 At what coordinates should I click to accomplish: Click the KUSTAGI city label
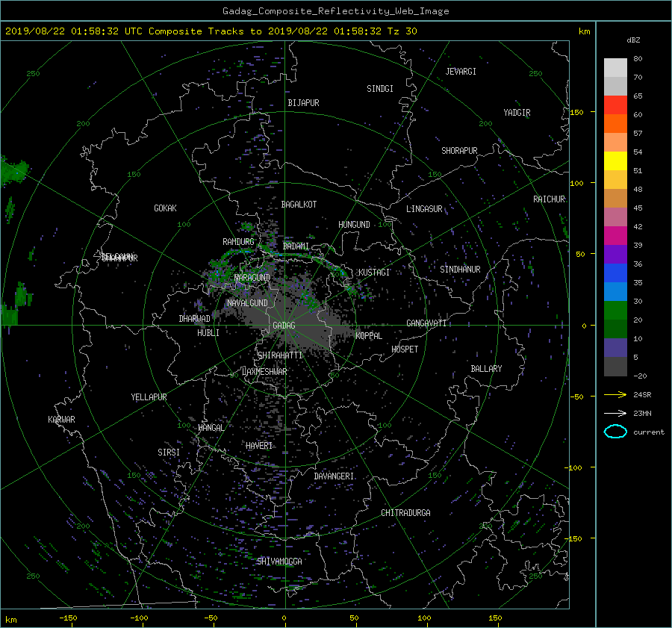(x=374, y=273)
